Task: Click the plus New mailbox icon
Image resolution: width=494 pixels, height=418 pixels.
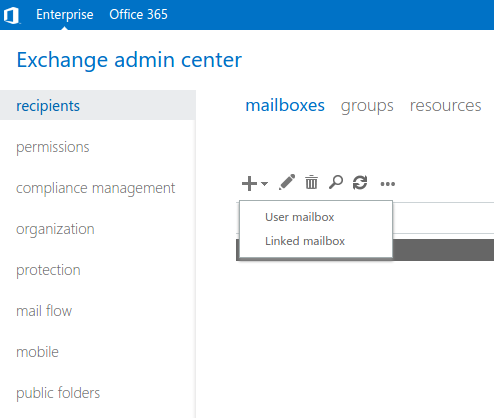Action: pyautogui.click(x=249, y=183)
